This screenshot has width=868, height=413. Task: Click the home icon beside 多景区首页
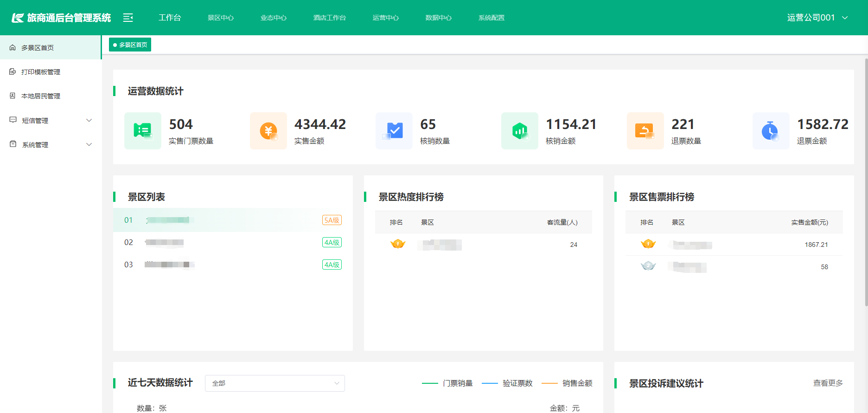(13, 47)
